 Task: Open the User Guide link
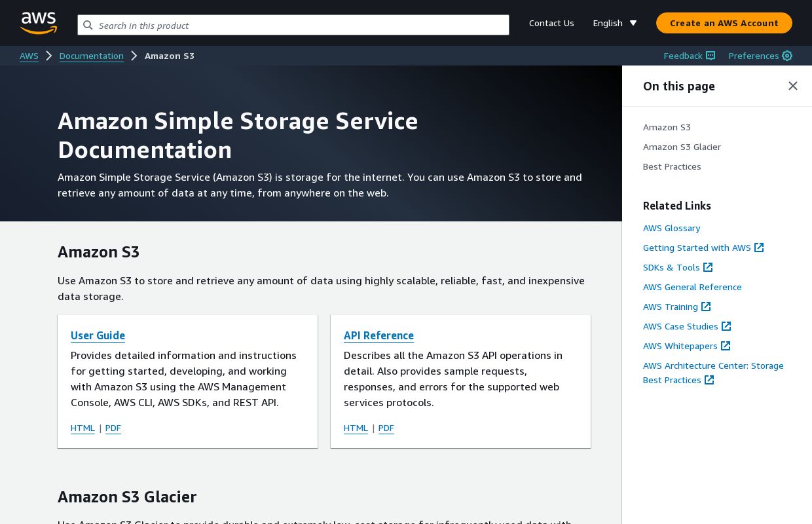click(98, 335)
